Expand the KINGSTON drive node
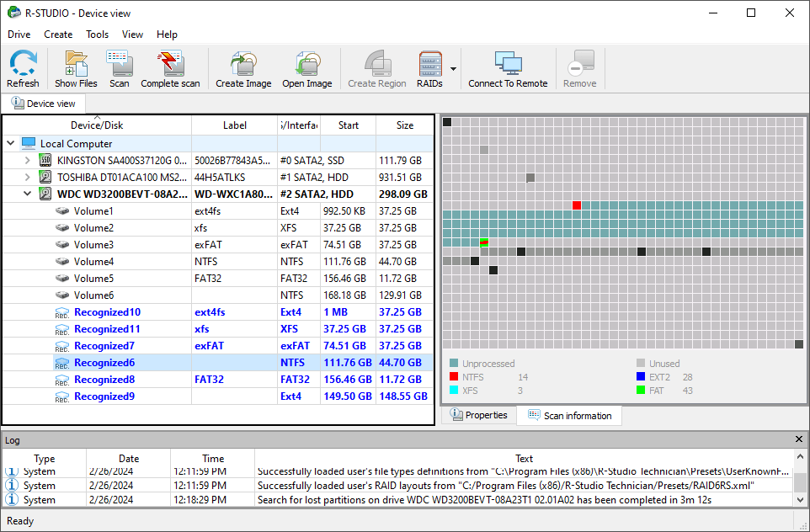Screen dimensions: 810x532 [x=28, y=160]
